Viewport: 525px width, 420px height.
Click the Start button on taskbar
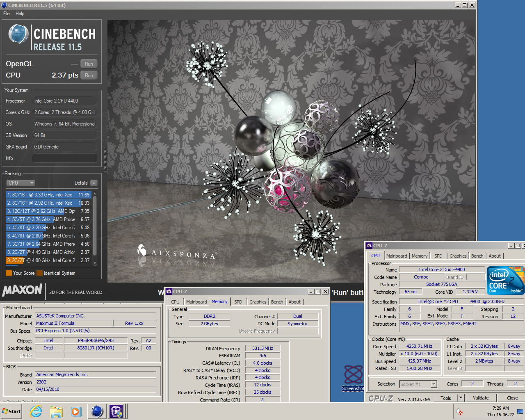point(11,411)
